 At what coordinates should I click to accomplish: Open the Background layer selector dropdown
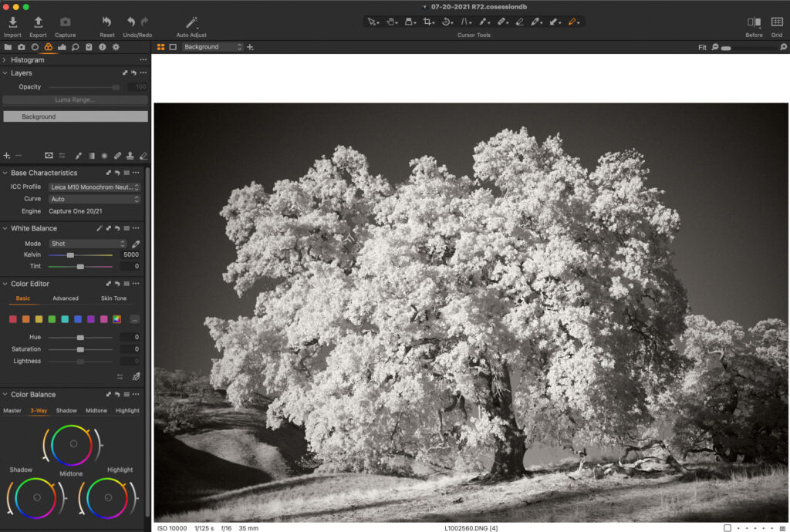[212, 47]
